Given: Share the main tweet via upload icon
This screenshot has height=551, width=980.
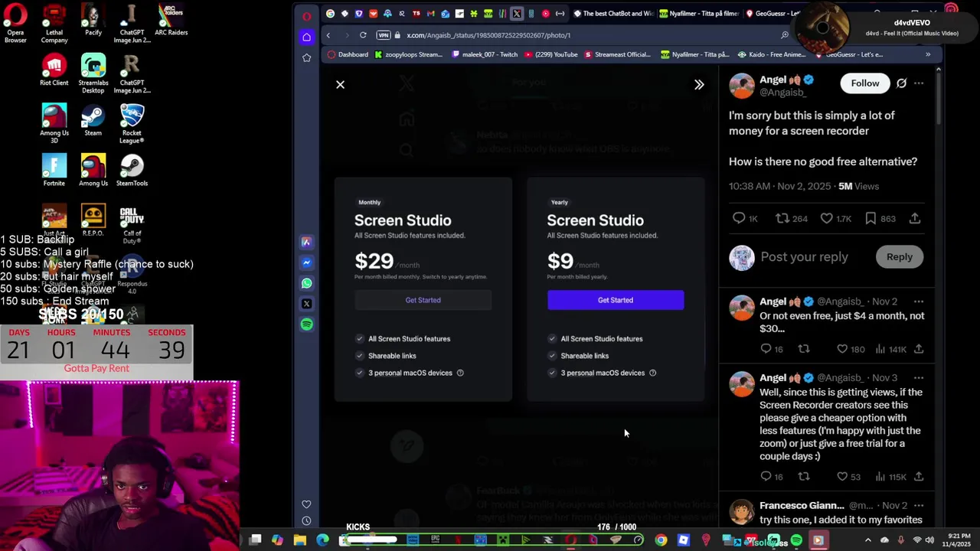Looking at the screenshot, I should [915, 218].
